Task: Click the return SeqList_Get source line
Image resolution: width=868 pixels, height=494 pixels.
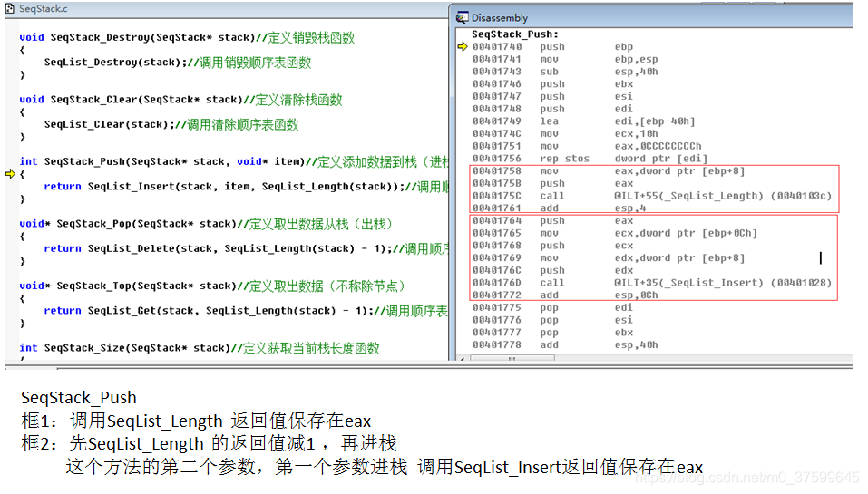Action: point(246,311)
